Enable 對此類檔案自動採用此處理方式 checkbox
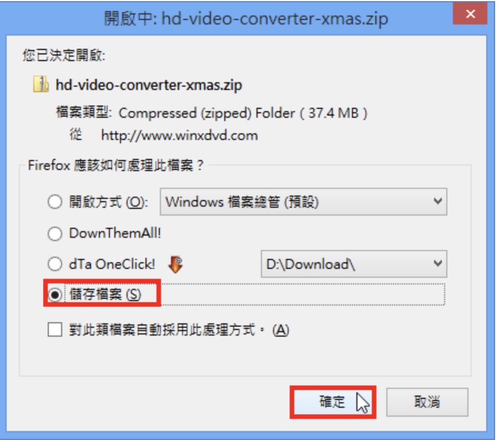504x440 pixels. point(54,329)
